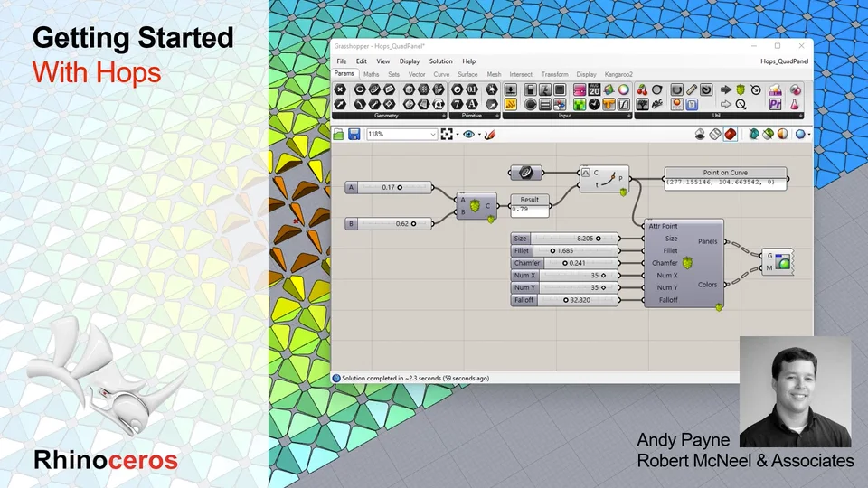Screen dimensions: 868x488
Task: Switch to the Surface tab
Action: 467,74
